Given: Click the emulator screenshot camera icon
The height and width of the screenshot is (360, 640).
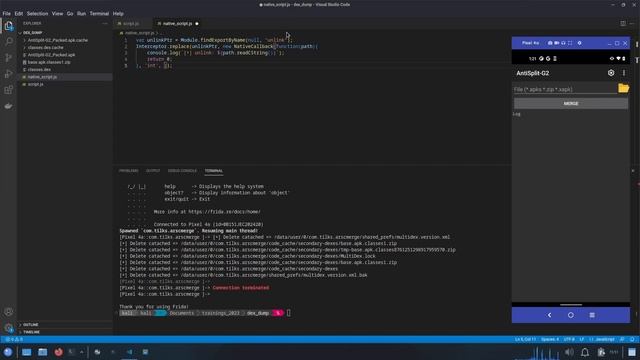Looking at the screenshot, I should point(550,43).
